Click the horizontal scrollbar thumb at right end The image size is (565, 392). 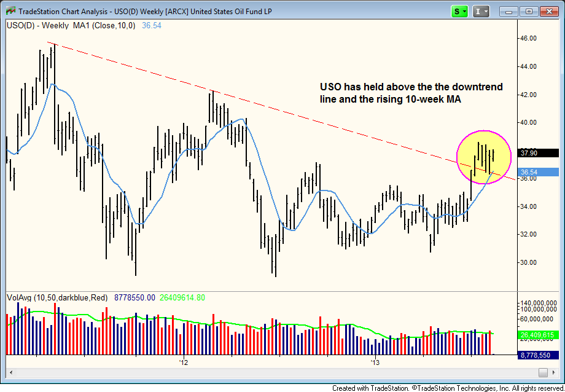(x=543, y=372)
